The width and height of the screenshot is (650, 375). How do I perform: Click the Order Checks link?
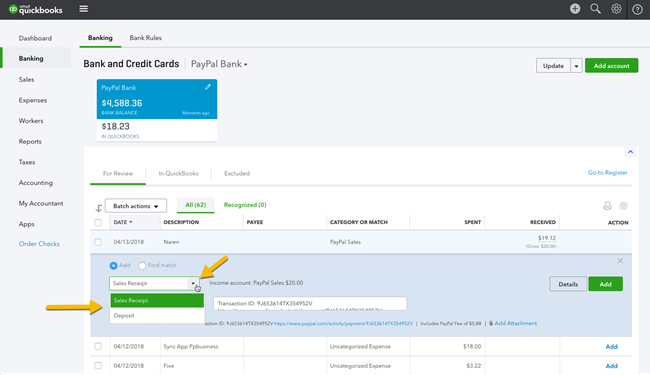click(x=39, y=244)
